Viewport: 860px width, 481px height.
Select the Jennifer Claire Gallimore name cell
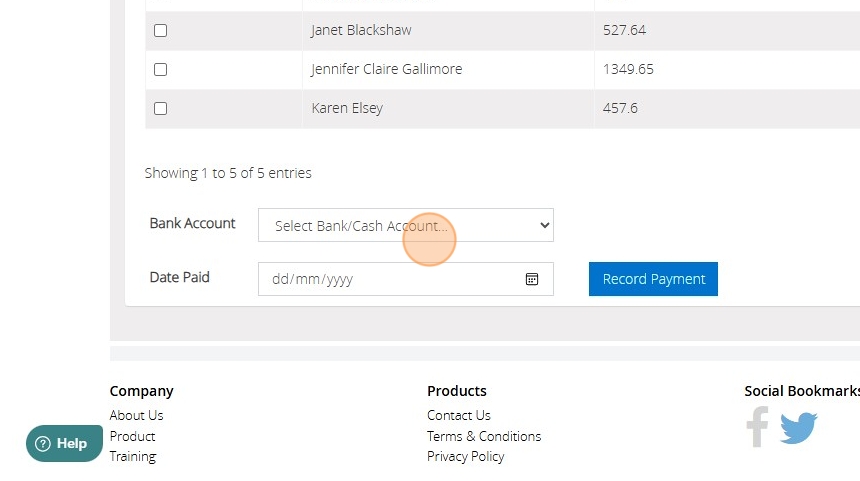pyautogui.click(x=386, y=69)
